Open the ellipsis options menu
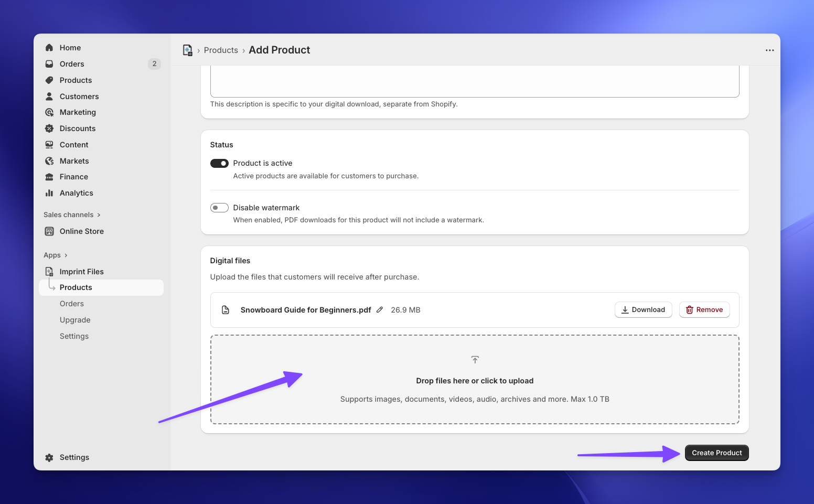This screenshot has height=504, width=814. pyautogui.click(x=769, y=49)
